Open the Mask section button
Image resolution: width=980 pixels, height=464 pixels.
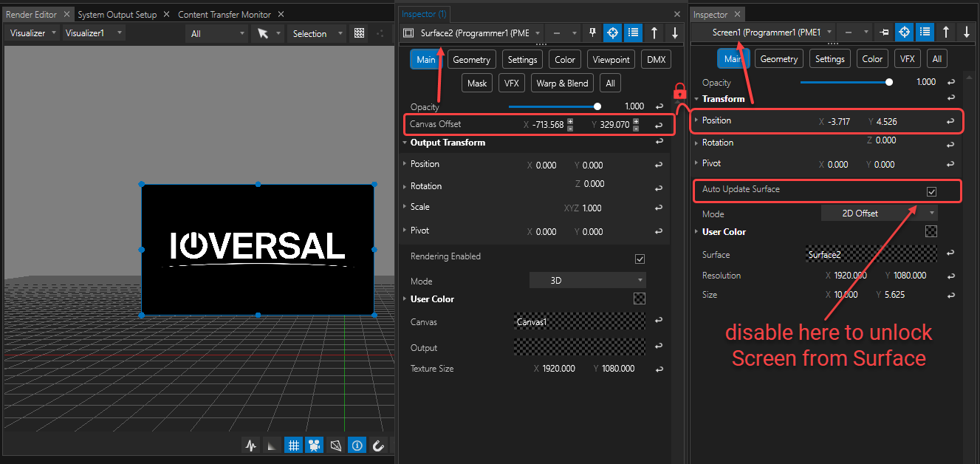(477, 83)
